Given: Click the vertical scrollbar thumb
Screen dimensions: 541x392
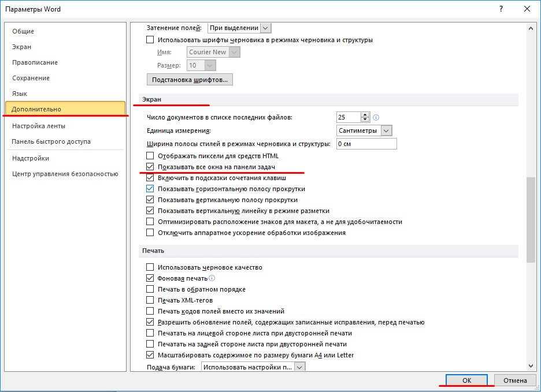Looking at the screenshot, I should point(531,219).
